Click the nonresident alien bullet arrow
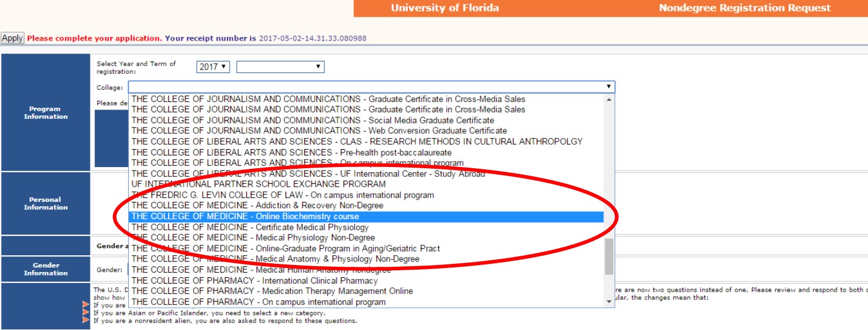This screenshot has height=330, width=868. [86, 320]
